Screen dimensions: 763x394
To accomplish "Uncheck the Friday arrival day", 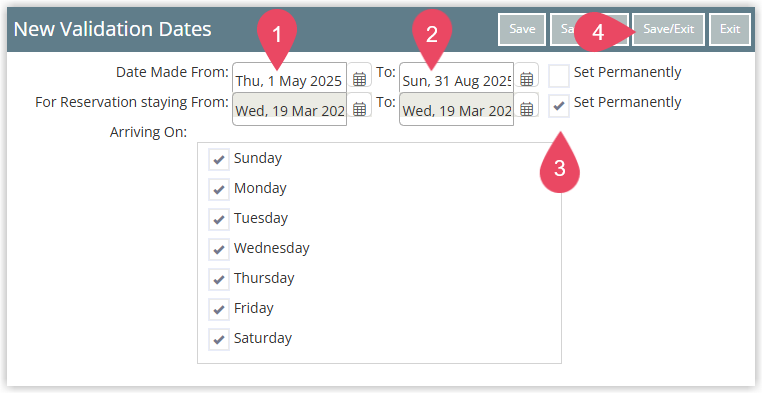I will click(x=219, y=309).
